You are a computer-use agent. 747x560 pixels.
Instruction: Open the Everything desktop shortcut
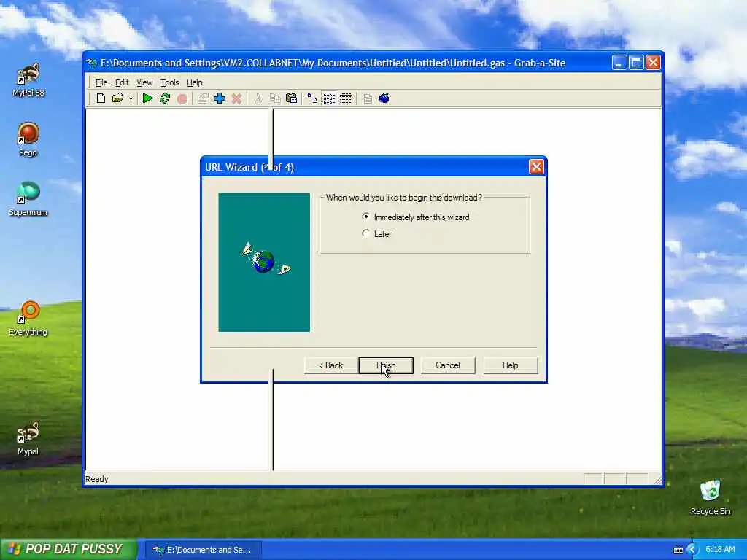[28, 319]
